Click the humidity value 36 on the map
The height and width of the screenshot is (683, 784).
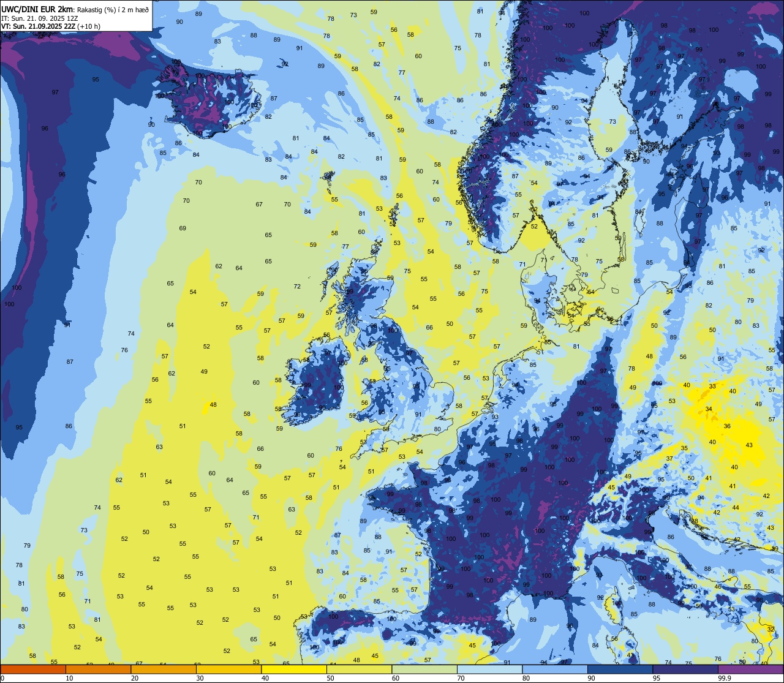click(727, 426)
